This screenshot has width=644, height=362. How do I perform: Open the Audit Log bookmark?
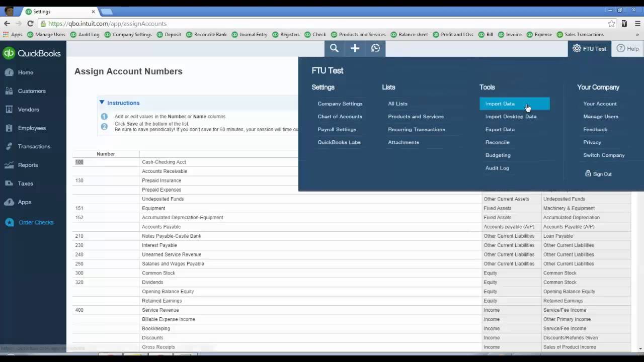[85, 35]
